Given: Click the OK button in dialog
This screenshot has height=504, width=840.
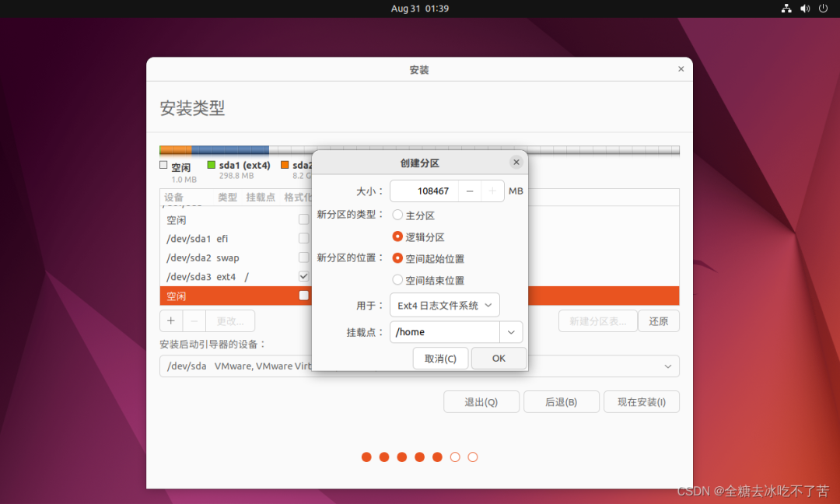Looking at the screenshot, I should (x=499, y=358).
